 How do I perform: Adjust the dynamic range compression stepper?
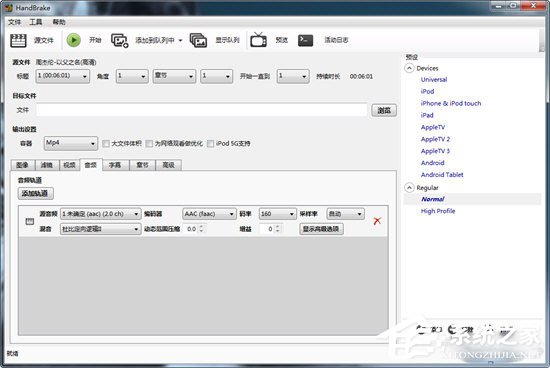pos(201,229)
